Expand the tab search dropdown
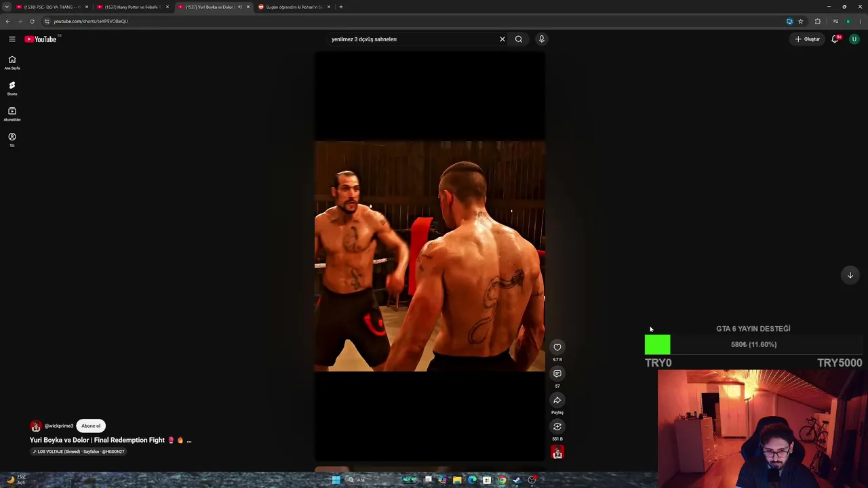The width and height of the screenshot is (868, 488). coord(7,7)
